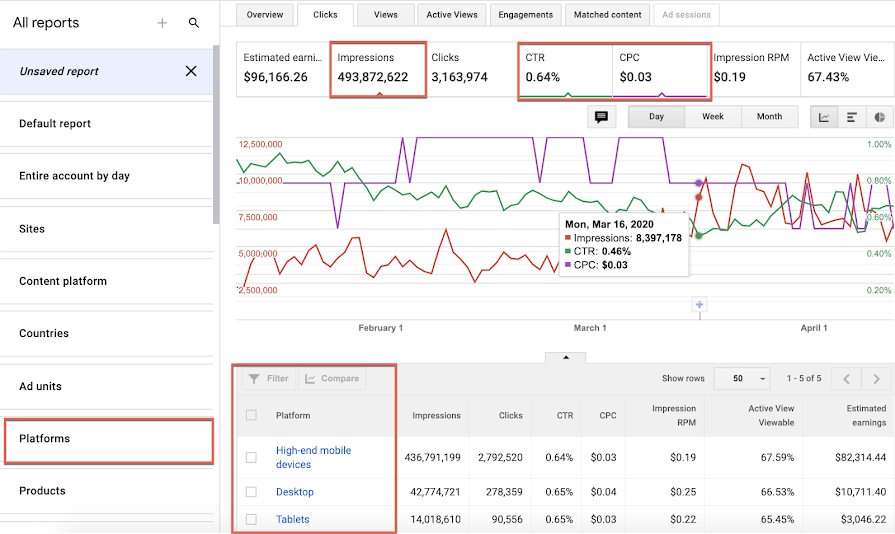The image size is (895, 534).
Task: Click the $82,314.44 earnings cell
Action: [860, 458]
